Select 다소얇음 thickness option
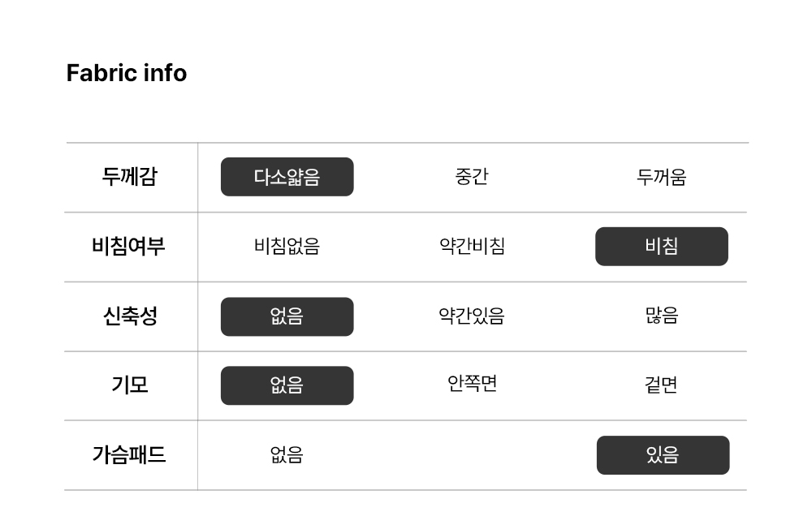Image resolution: width=812 pixels, height=512 pixels. tap(287, 177)
